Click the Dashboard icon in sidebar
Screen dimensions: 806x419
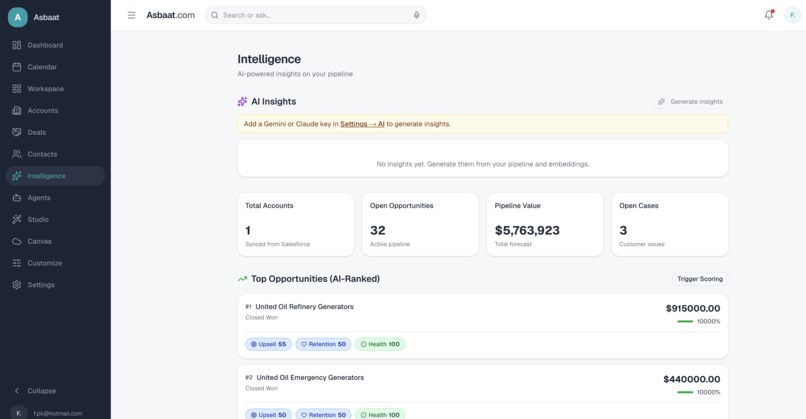(x=17, y=45)
